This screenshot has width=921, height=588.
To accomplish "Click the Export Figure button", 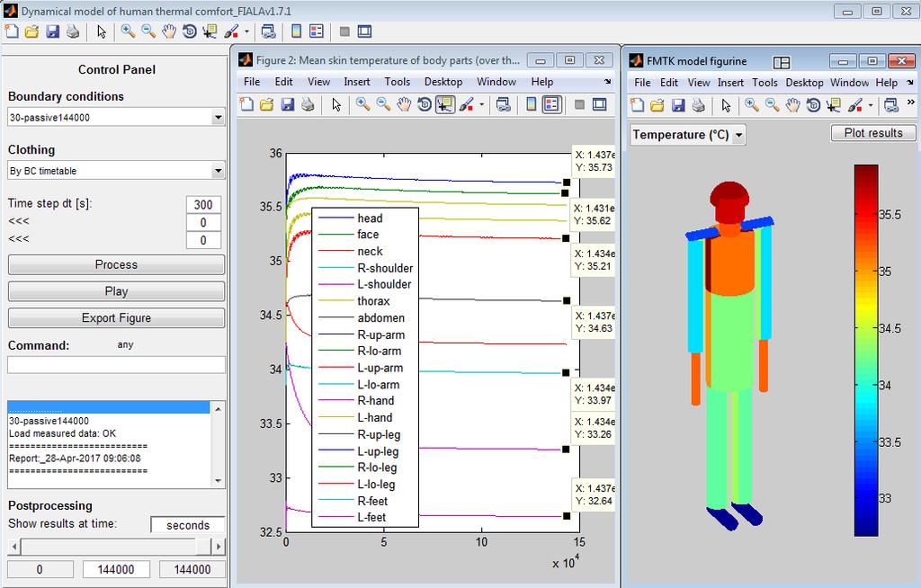I will [x=116, y=317].
